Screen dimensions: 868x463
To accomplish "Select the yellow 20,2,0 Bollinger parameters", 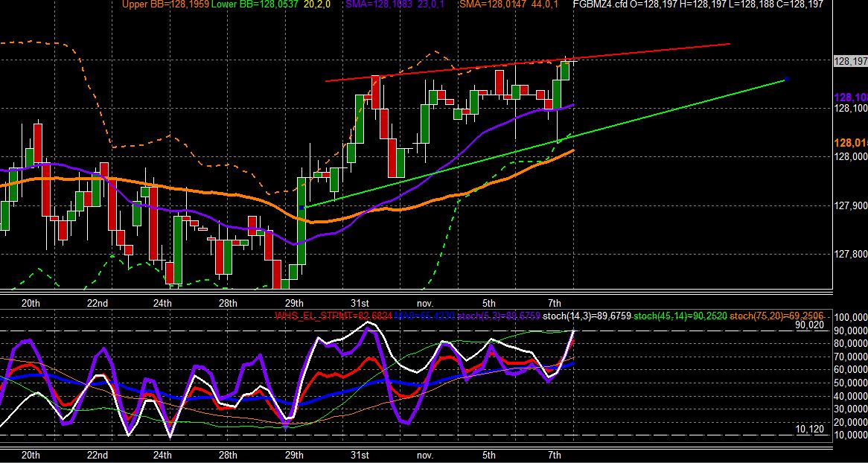I will tap(319, 4).
